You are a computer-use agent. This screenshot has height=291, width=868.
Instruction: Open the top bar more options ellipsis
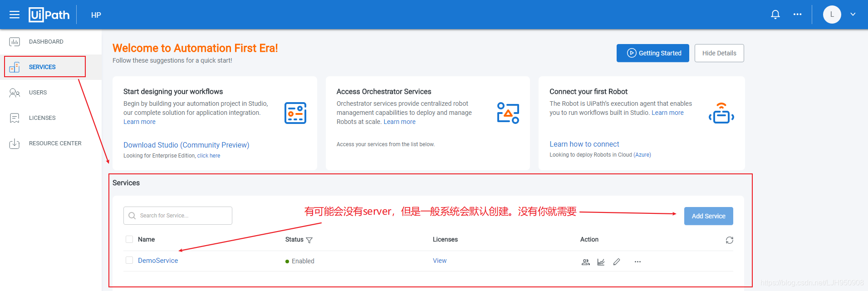797,15
